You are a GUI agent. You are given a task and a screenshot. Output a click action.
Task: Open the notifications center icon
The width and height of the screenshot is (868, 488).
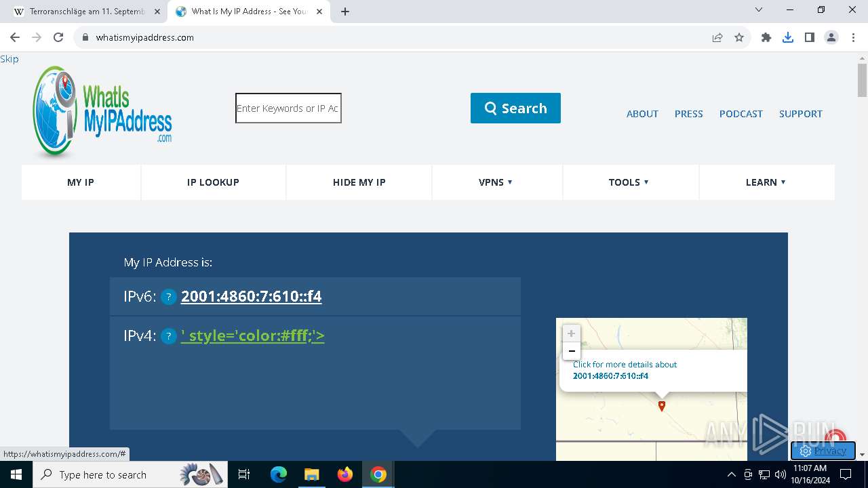845,474
